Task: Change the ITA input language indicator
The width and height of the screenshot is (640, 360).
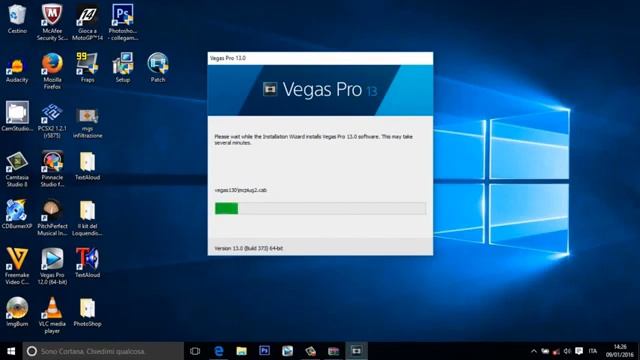Action: [593, 351]
